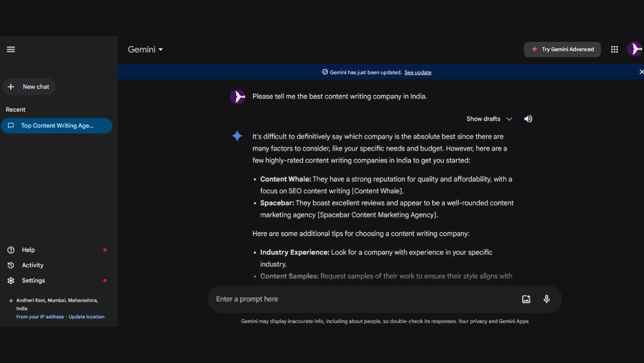Open the Top Content Writing Age... recent chat
The image size is (644, 363).
pyautogui.click(x=57, y=126)
